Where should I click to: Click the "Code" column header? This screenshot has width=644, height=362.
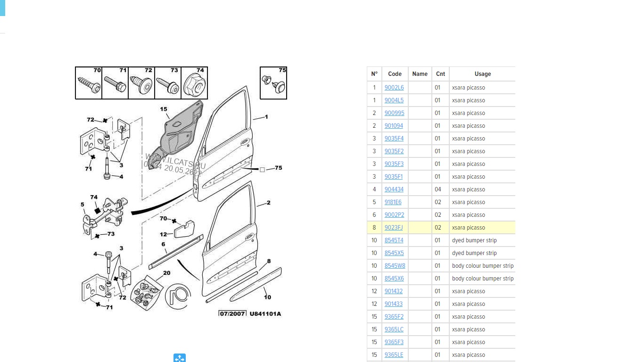tap(395, 74)
